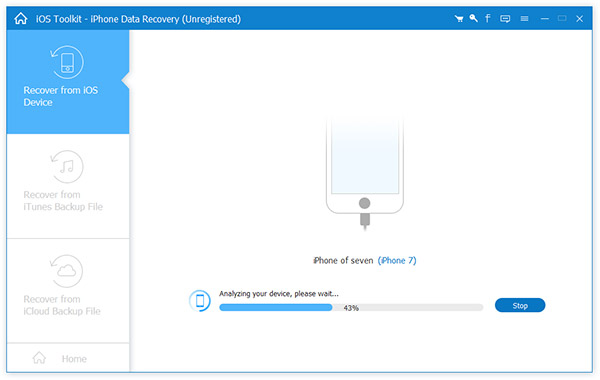Select Recover from iCloud Backup File tab
600x380 pixels.
[68, 290]
